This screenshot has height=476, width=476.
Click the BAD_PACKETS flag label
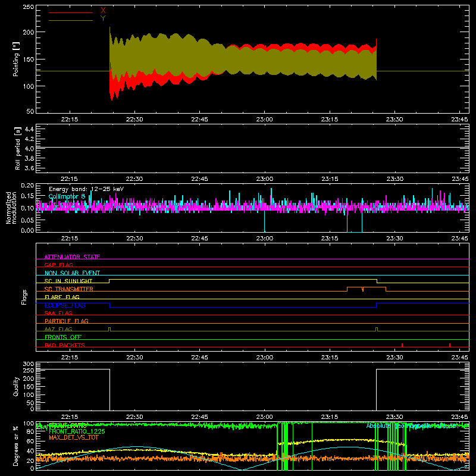(65, 345)
